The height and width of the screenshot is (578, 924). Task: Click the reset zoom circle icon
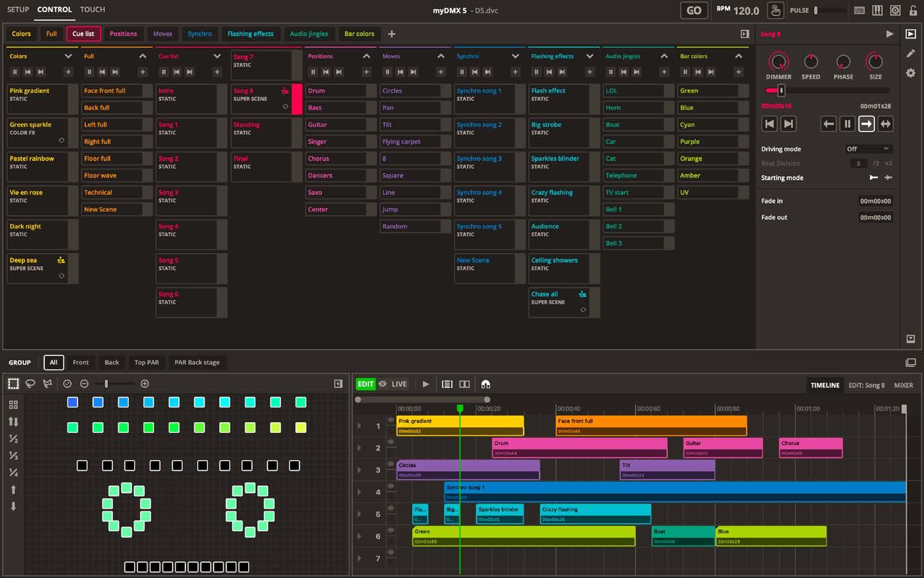(67, 384)
